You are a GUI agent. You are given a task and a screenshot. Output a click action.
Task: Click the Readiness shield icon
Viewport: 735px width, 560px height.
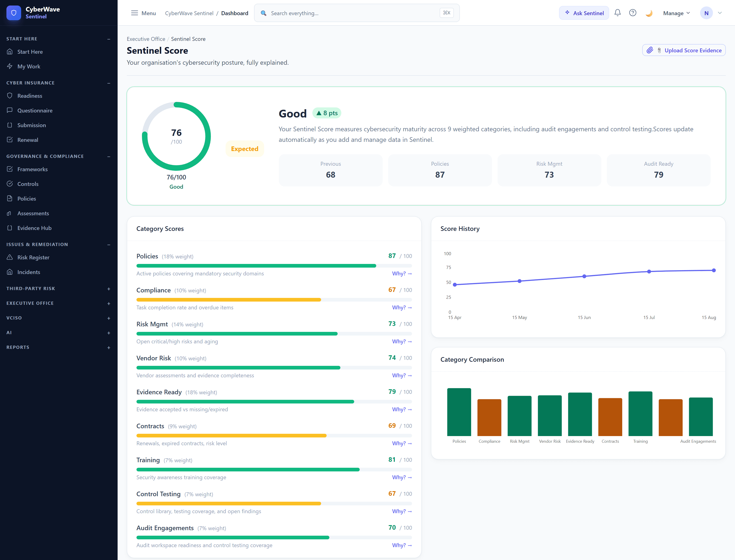coord(10,96)
